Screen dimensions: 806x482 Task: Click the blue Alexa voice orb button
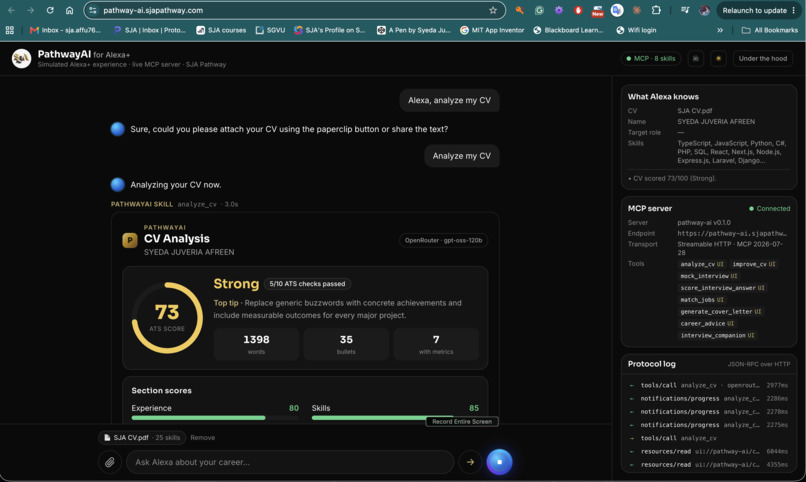click(x=499, y=462)
